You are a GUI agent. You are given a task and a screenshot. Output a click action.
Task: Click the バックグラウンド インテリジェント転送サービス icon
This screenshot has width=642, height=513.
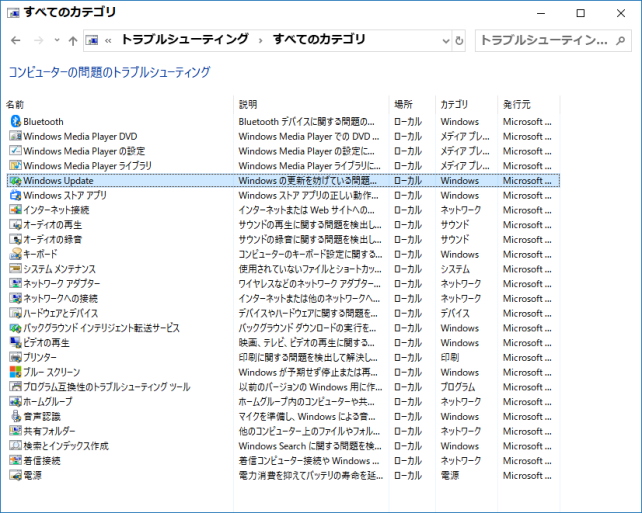click(16, 328)
